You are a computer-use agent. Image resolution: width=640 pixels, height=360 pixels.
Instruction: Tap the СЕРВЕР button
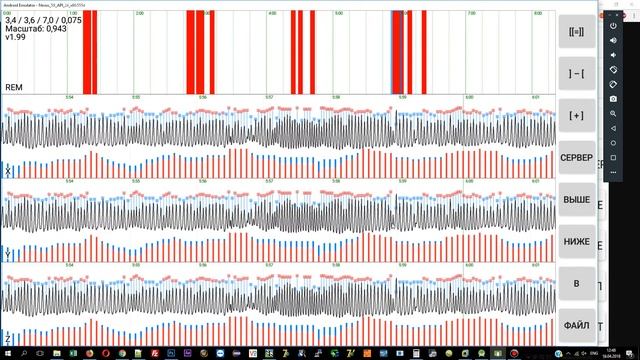click(577, 158)
